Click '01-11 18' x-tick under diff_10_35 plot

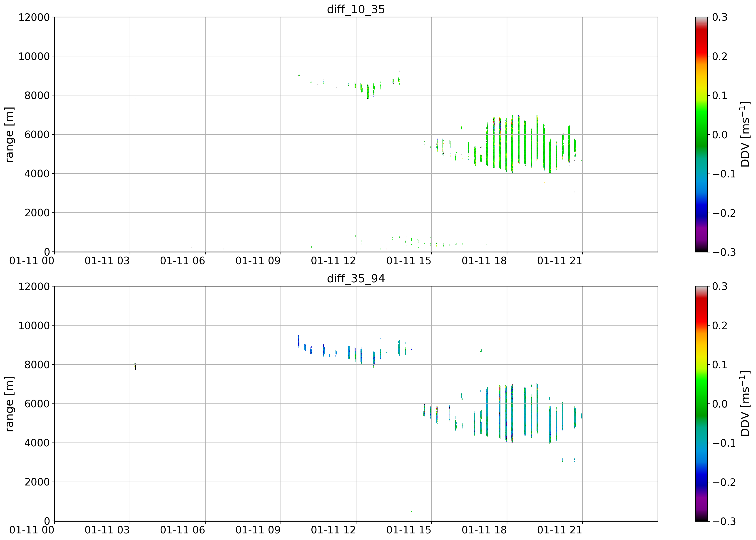click(484, 261)
